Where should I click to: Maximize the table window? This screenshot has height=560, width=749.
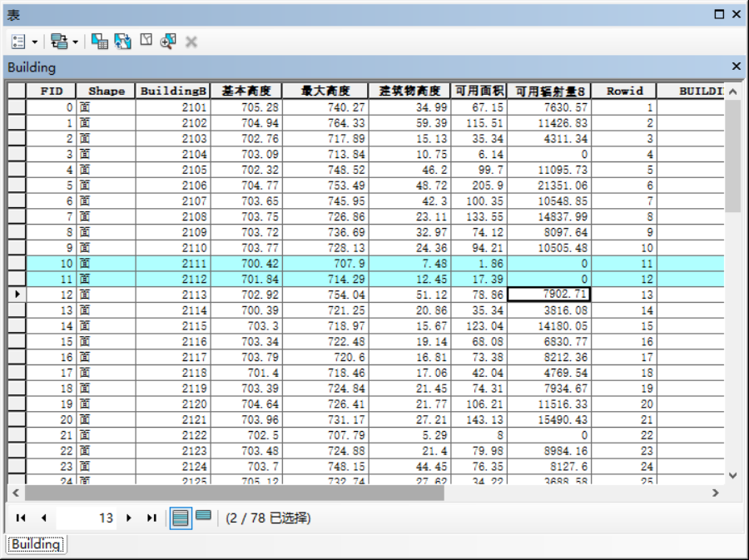point(719,14)
